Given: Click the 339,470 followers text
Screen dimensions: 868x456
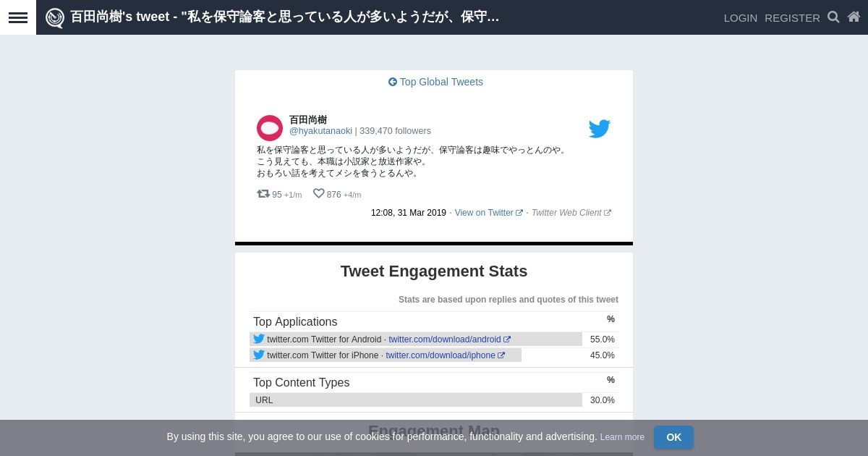Looking at the screenshot, I should (x=395, y=131).
